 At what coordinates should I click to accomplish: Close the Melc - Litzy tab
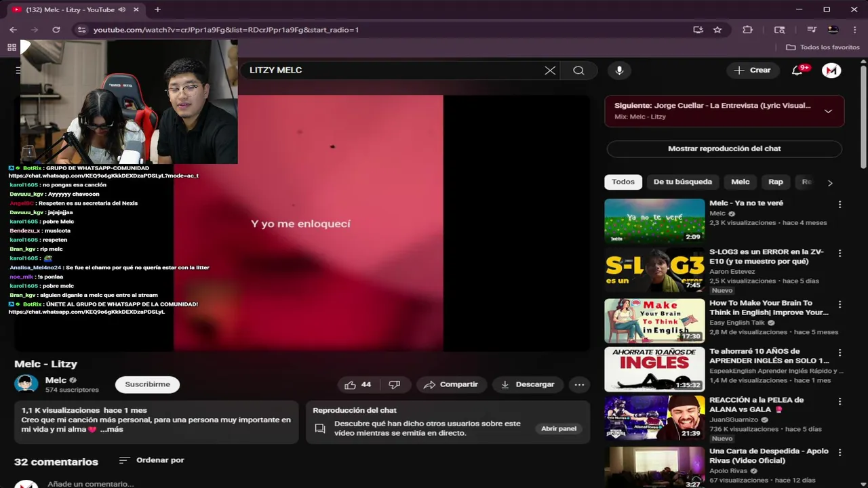[136, 9]
